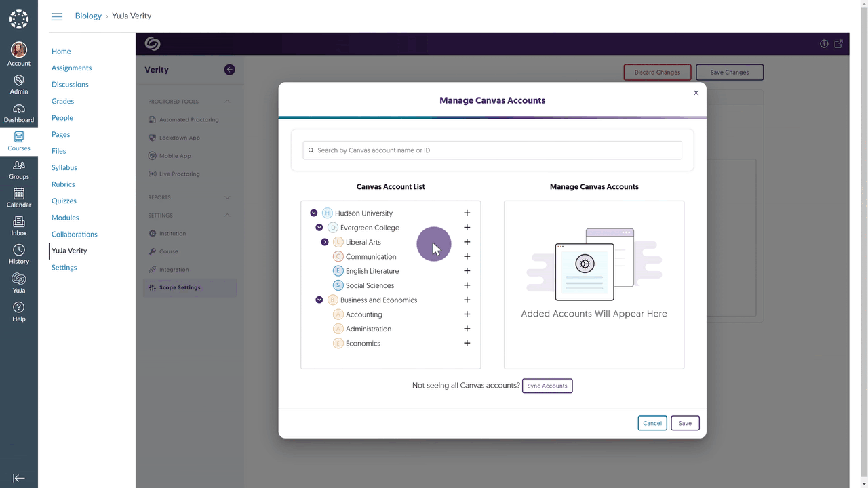Collapse the Hudson University tree node
Screen dimensions: 868x488
[314, 213]
